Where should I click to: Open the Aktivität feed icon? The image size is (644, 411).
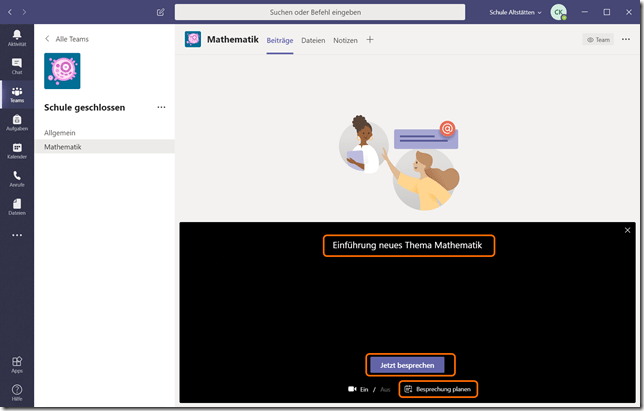click(x=17, y=37)
